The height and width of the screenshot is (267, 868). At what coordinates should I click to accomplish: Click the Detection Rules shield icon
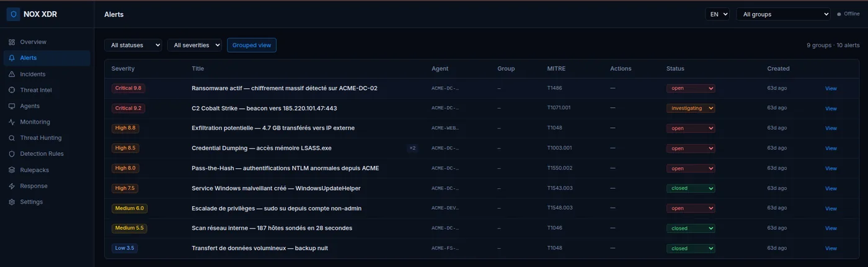[12, 154]
